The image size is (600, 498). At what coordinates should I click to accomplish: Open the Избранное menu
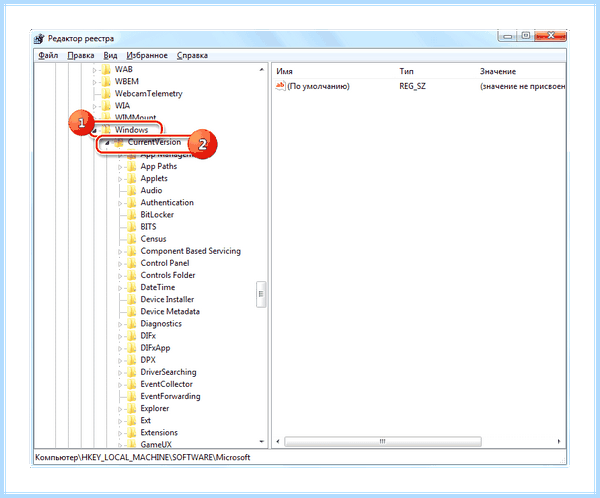147,56
